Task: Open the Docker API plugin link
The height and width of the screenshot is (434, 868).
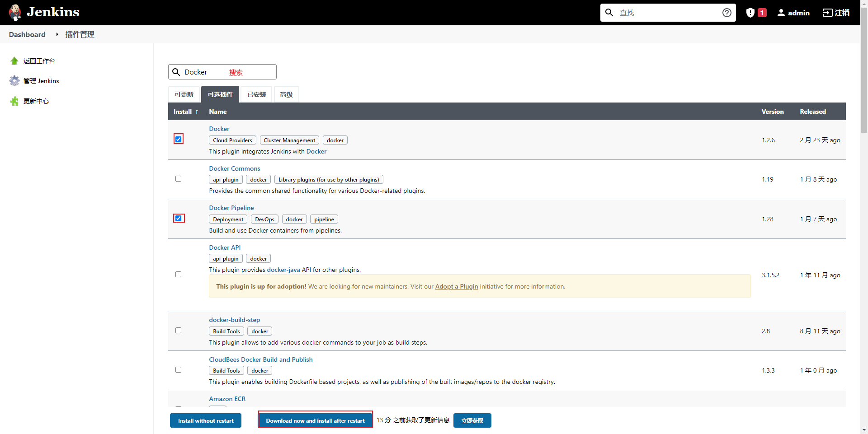Action: click(x=225, y=247)
